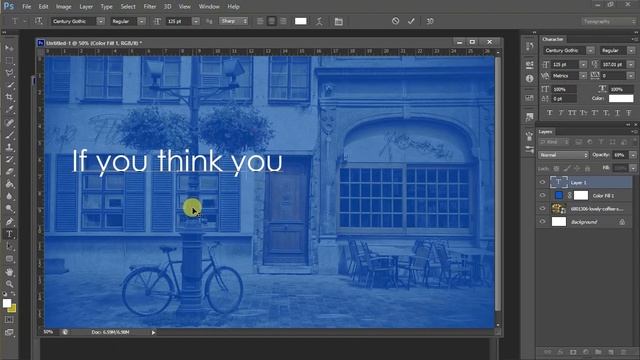Image resolution: width=640 pixels, height=360 pixels.
Task: Click foreground color swatch in toolbox
Action: click(x=7, y=303)
